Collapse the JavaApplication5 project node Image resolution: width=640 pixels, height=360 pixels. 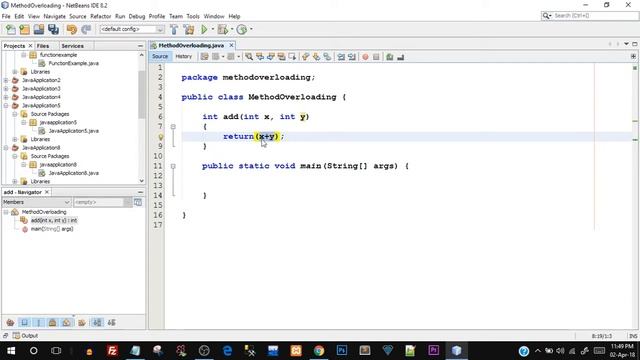(6, 106)
